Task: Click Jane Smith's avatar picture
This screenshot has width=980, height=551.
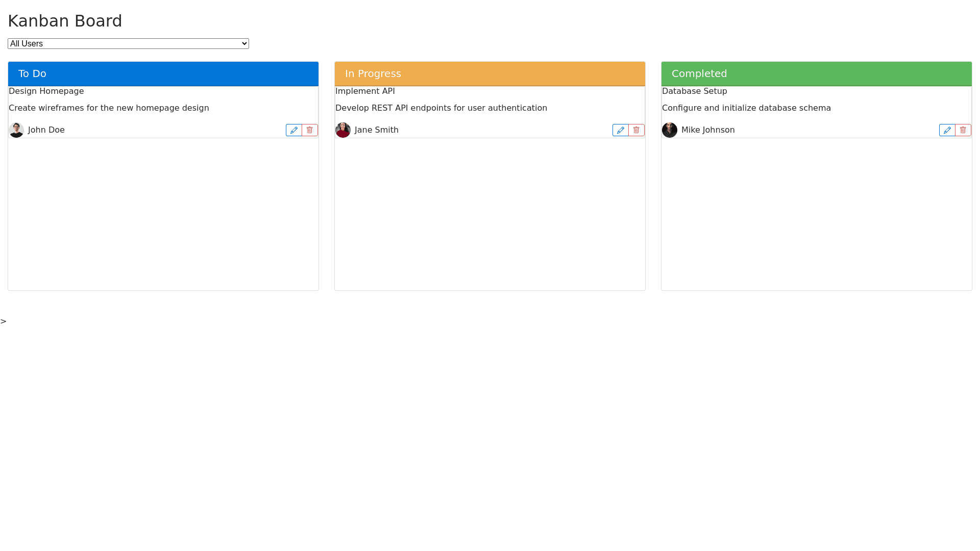Action: click(343, 130)
